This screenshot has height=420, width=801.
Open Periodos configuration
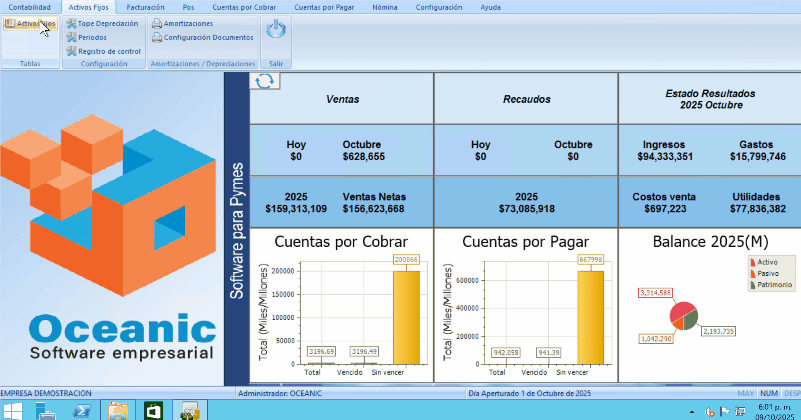(x=91, y=37)
